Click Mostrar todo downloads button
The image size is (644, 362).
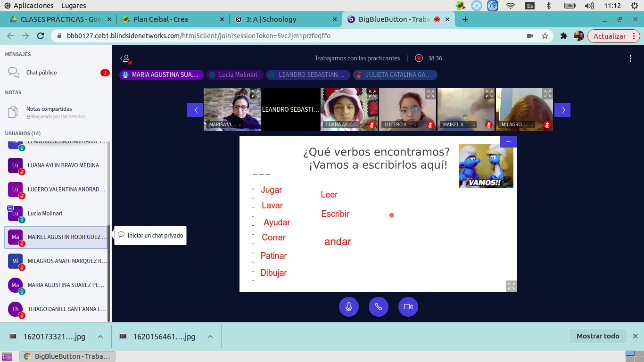point(598,336)
